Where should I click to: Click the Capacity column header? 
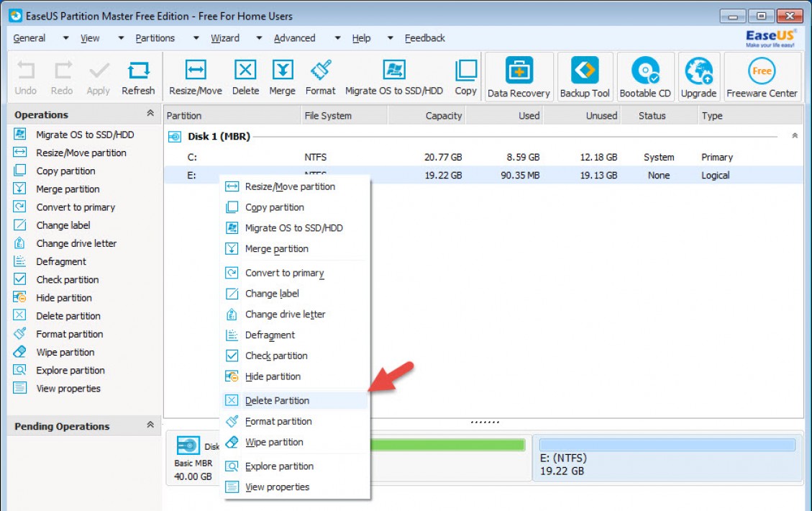(x=426, y=116)
